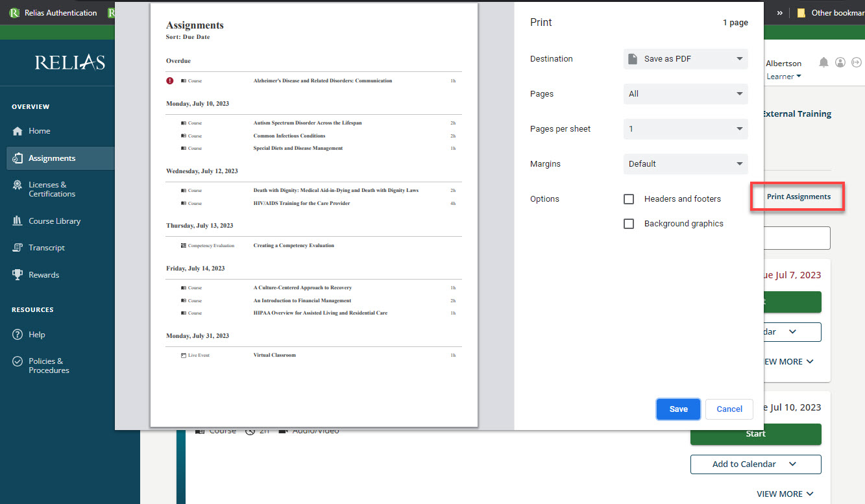Open the Rewards page
Viewport: 865px width, 504px height.
43,274
